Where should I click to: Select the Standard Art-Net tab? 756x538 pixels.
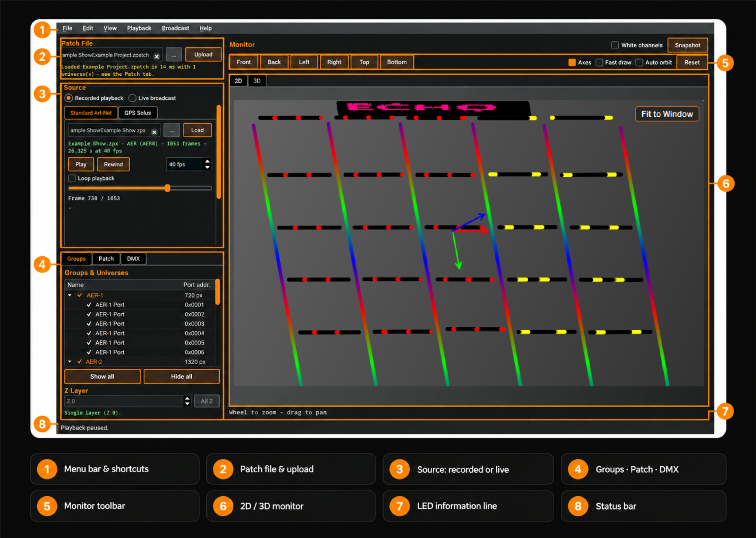[x=91, y=113]
